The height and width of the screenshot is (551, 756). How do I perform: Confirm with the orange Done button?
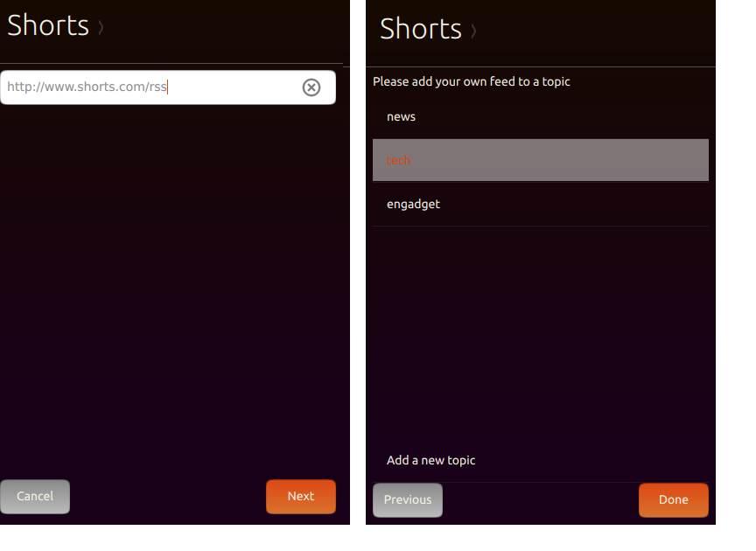[x=673, y=500]
